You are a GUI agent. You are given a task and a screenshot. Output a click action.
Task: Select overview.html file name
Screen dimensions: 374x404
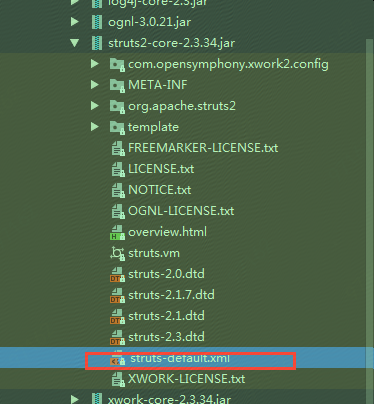point(167,232)
